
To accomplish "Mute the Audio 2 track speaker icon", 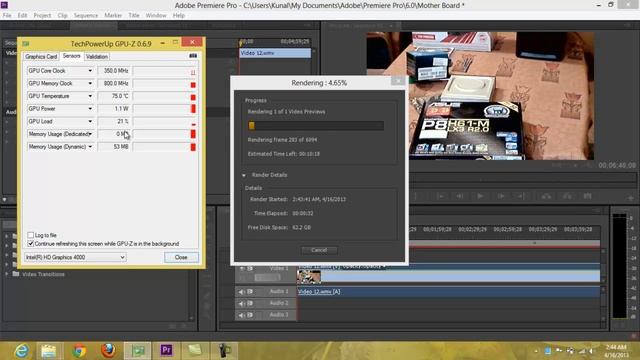I will (241, 303).
